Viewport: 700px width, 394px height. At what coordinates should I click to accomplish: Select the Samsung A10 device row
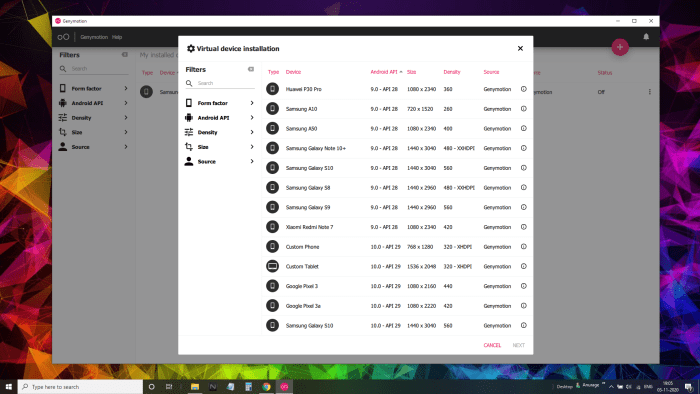pos(397,108)
